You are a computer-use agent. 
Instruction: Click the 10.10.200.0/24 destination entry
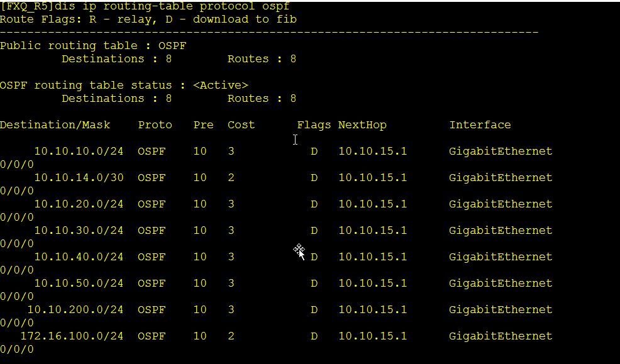click(75, 310)
